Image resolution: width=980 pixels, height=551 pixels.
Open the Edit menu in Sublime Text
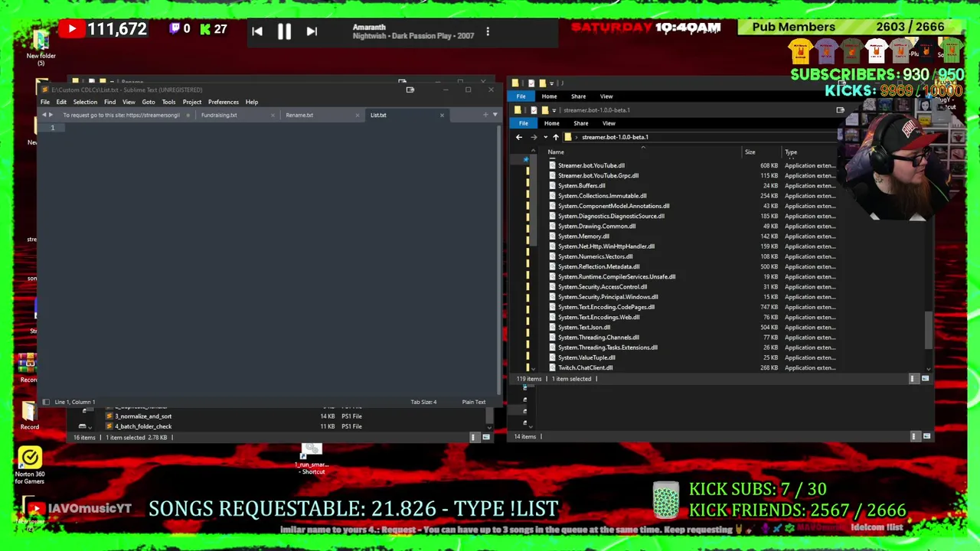click(x=61, y=102)
